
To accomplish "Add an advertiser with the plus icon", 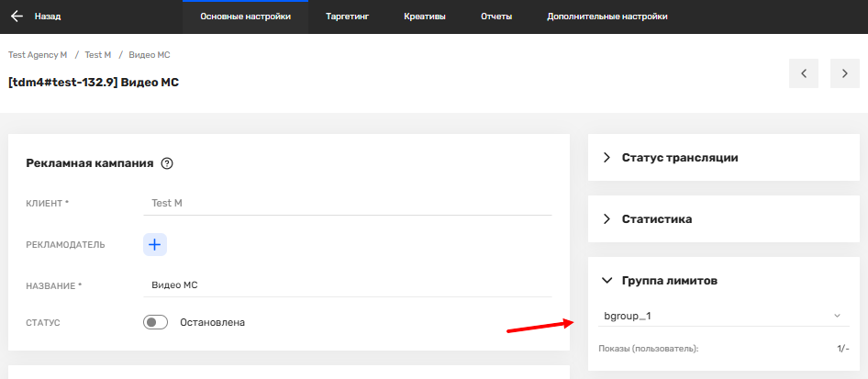I will (155, 244).
